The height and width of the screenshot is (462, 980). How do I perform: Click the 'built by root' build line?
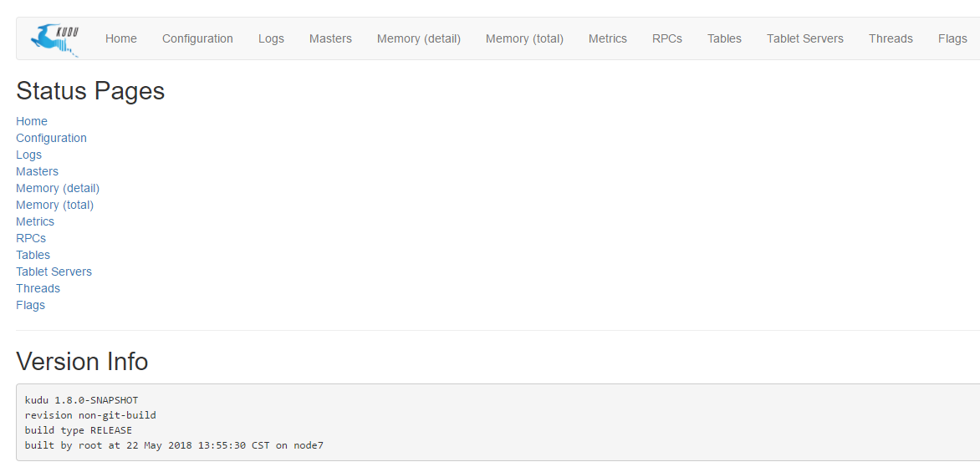(x=175, y=445)
